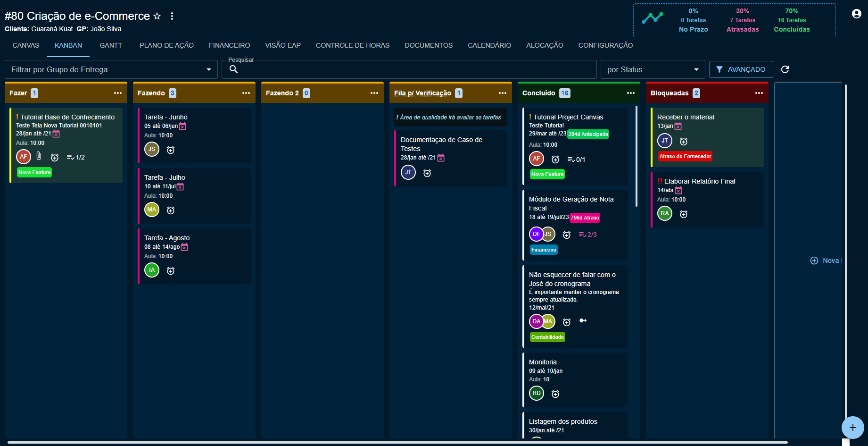This screenshot has height=446, width=868.
Task: Refresh the kanban board
Action: pos(785,69)
